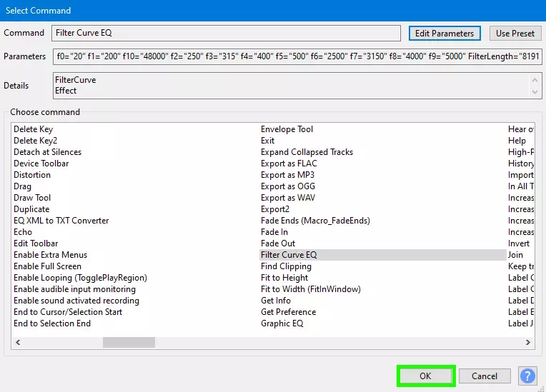Select the Find Clipping command
This screenshot has width=546, height=392.
(x=287, y=266)
